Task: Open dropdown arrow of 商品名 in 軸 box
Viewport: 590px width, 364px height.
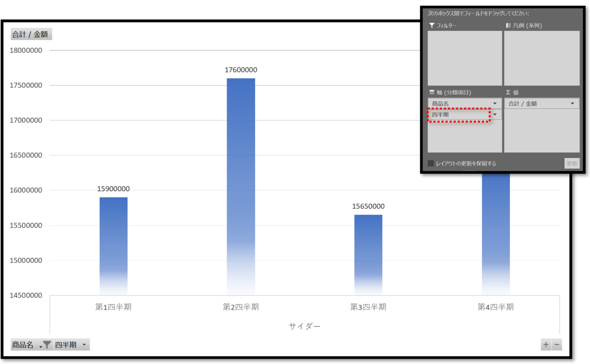Action: point(495,104)
